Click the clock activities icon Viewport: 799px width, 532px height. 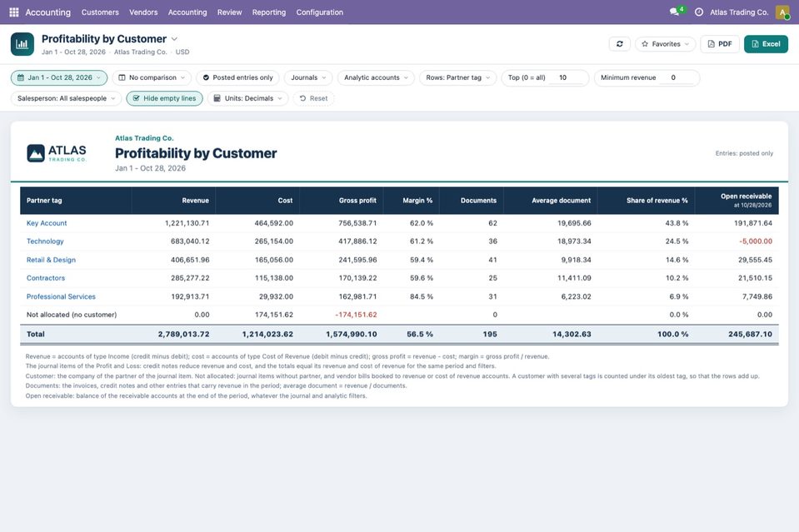[699, 12]
